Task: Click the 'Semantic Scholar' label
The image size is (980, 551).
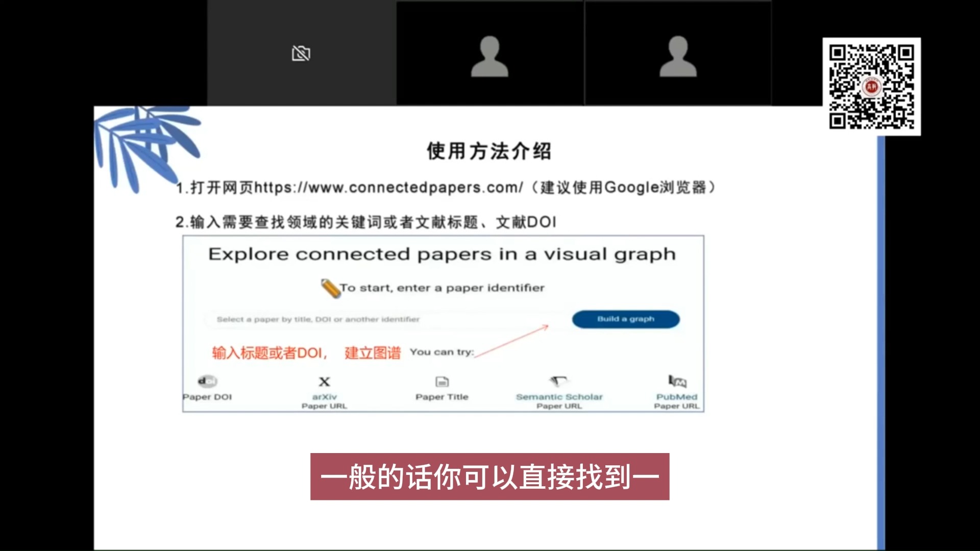Action: coord(559,397)
